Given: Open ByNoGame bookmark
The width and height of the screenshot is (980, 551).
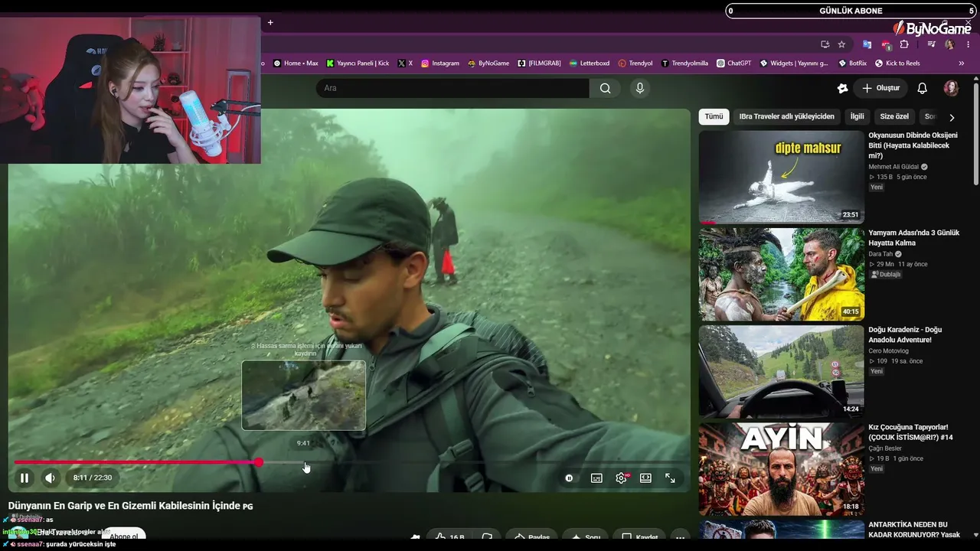Looking at the screenshot, I should [x=488, y=64].
